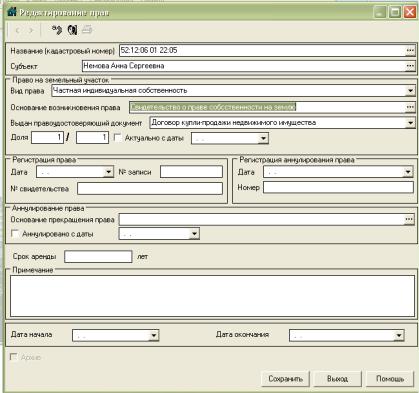Click the back arrow toolbar icon
Screen dimensions: 419x393
[17, 30]
